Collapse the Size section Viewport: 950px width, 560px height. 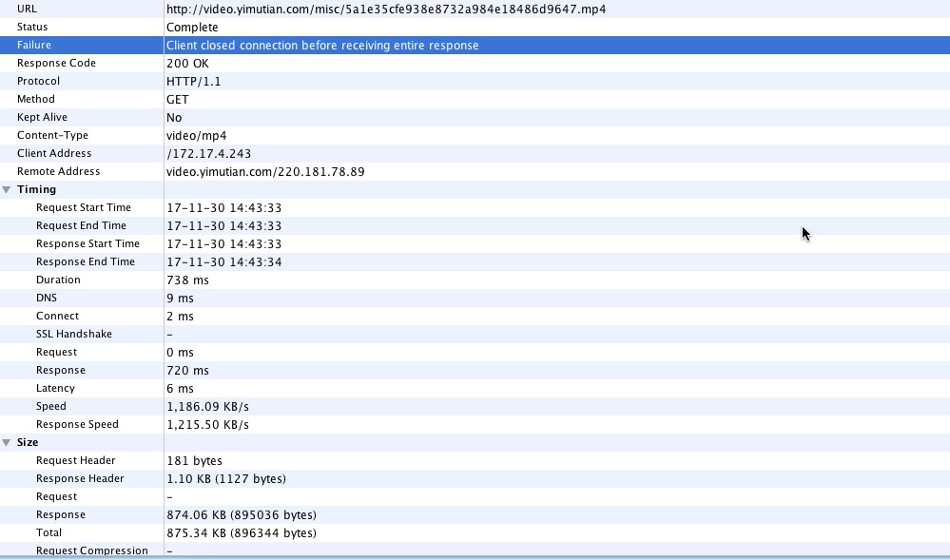click(x=8, y=442)
